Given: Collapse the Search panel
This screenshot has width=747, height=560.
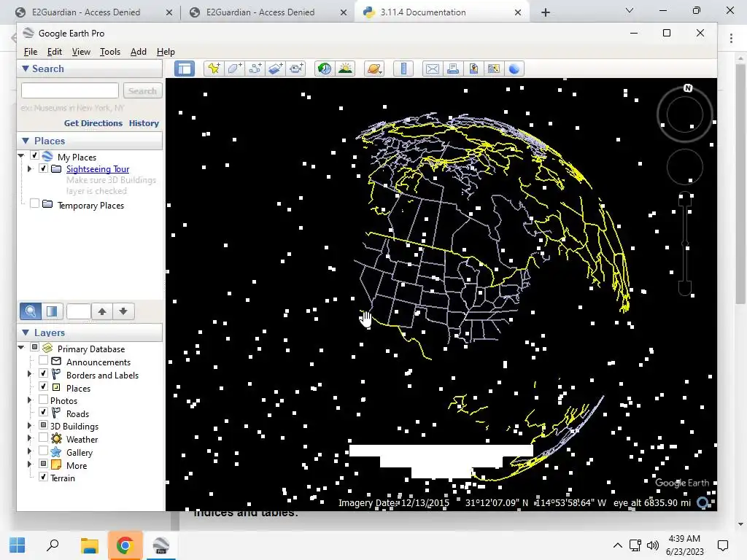Looking at the screenshot, I should tap(26, 69).
